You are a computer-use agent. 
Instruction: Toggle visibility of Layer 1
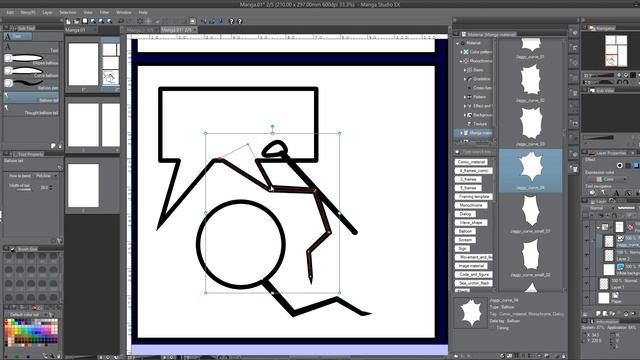[587, 283]
